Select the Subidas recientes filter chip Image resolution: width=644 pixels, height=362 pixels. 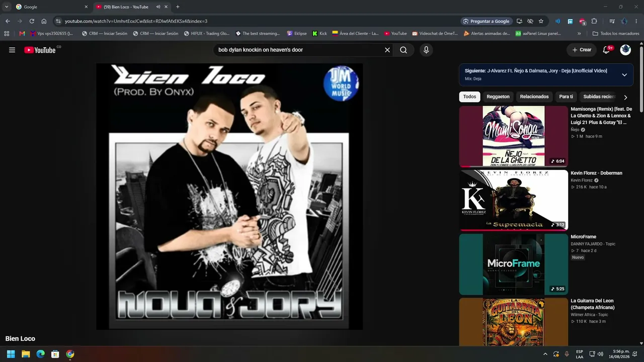point(599,97)
